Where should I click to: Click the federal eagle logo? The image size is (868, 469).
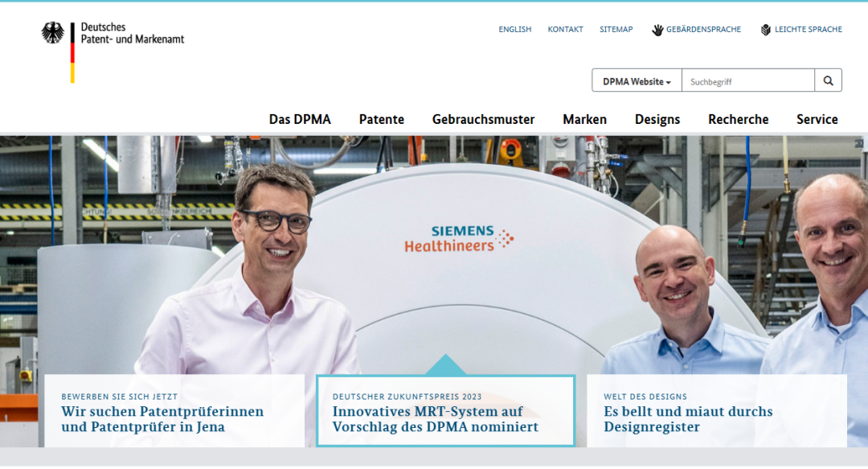[x=52, y=33]
